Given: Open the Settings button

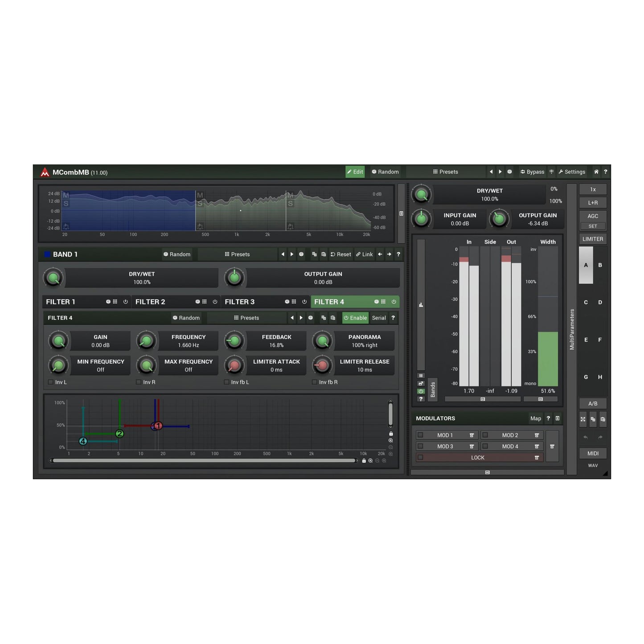Looking at the screenshot, I should [x=572, y=172].
